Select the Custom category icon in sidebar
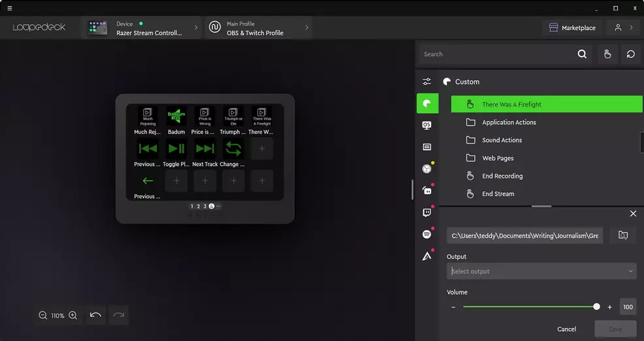The width and height of the screenshot is (644, 341). [x=427, y=103]
